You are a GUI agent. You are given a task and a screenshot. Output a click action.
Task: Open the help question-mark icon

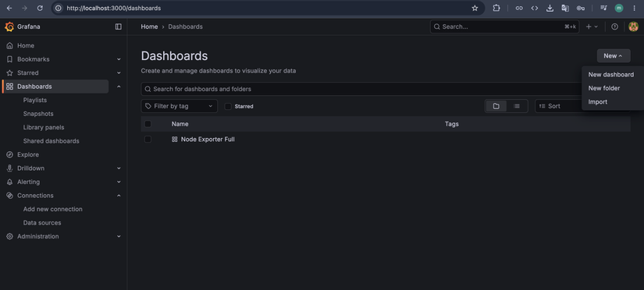click(614, 27)
